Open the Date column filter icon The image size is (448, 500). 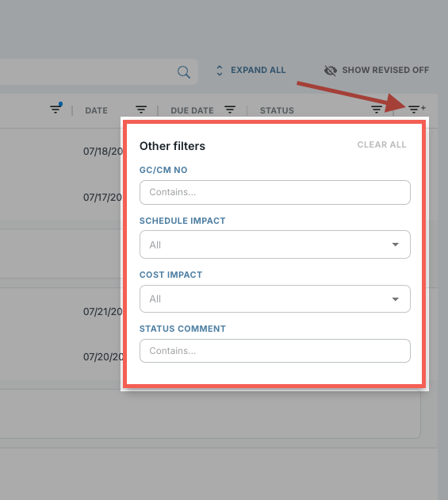(141, 110)
